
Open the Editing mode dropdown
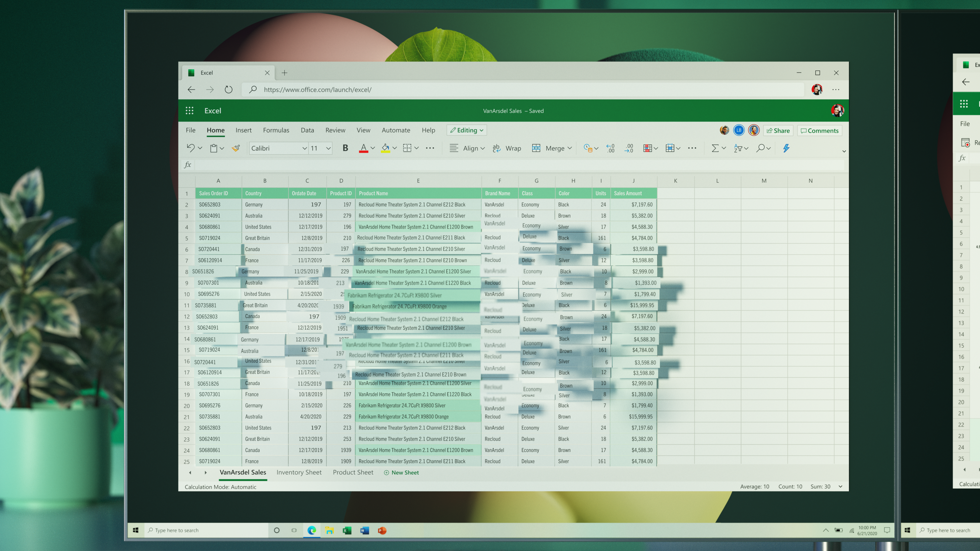(x=466, y=130)
